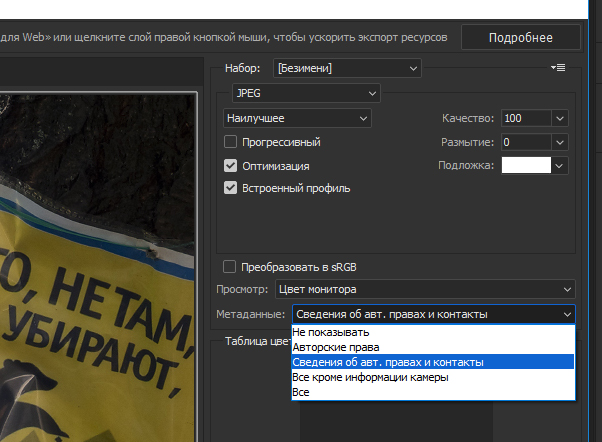
Task: Expand the Наилучшее quality preset dropdown
Action: [298, 118]
